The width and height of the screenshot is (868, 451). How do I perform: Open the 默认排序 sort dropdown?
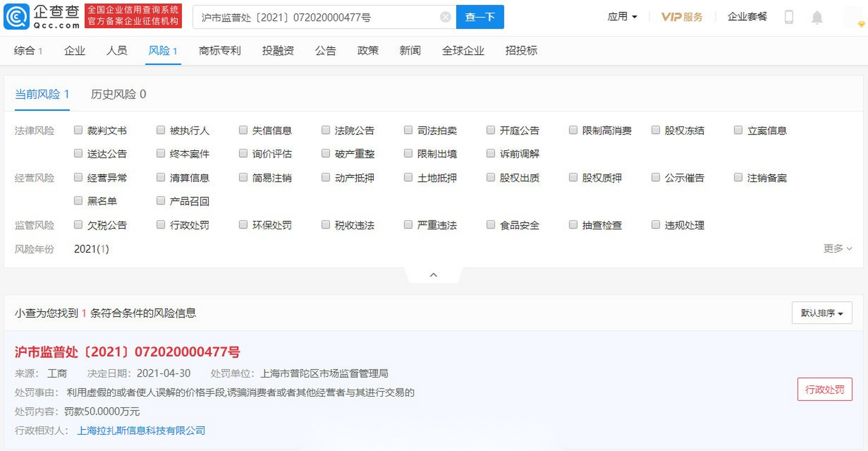822,313
